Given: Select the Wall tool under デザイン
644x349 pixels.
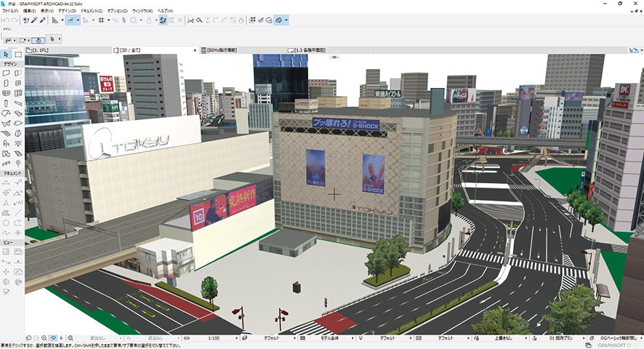Looking at the screenshot, I should click(6, 73).
